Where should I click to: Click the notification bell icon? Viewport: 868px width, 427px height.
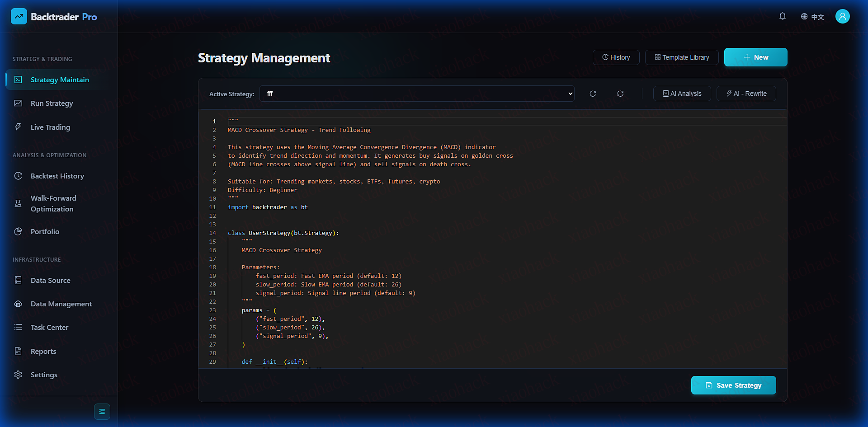[x=783, y=16]
